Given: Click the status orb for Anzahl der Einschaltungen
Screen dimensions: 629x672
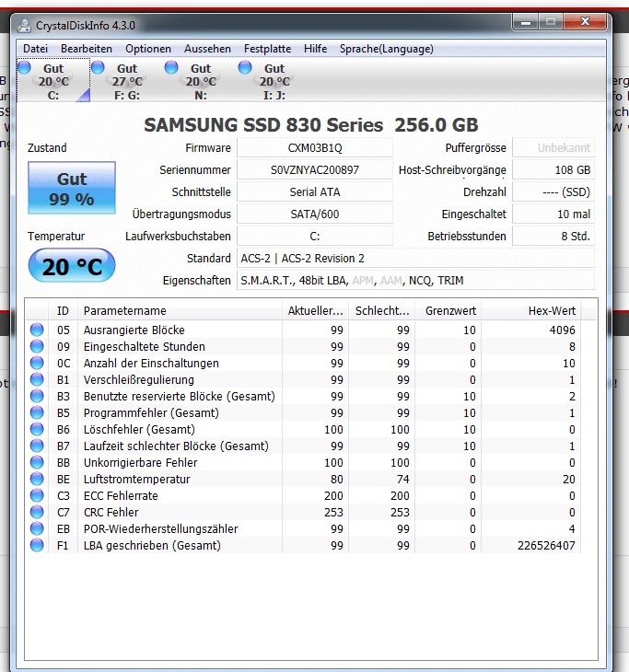Looking at the screenshot, I should coord(37,363).
